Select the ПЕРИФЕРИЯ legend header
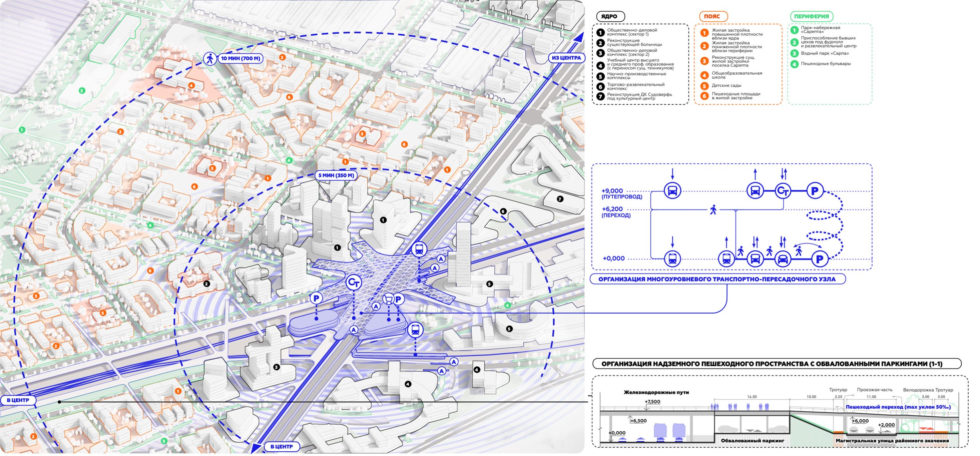The image size is (980, 456). pyautogui.click(x=811, y=16)
